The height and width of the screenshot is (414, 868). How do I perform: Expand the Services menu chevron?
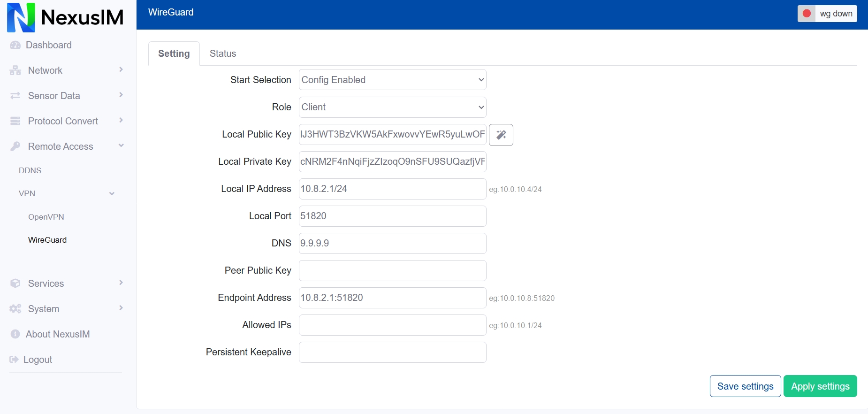point(121,283)
